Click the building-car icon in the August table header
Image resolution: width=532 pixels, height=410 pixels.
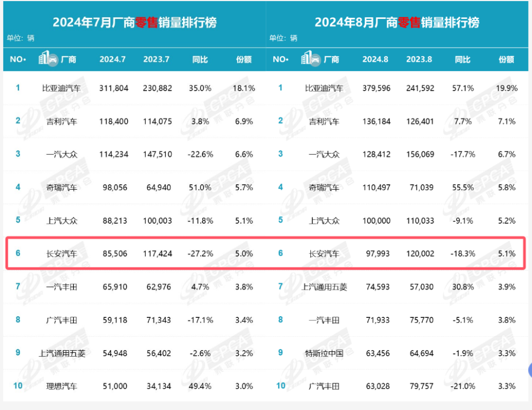click(311, 58)
